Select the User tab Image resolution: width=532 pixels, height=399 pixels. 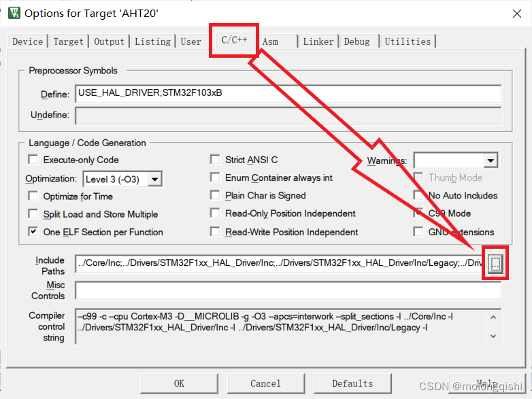point(190,41)
